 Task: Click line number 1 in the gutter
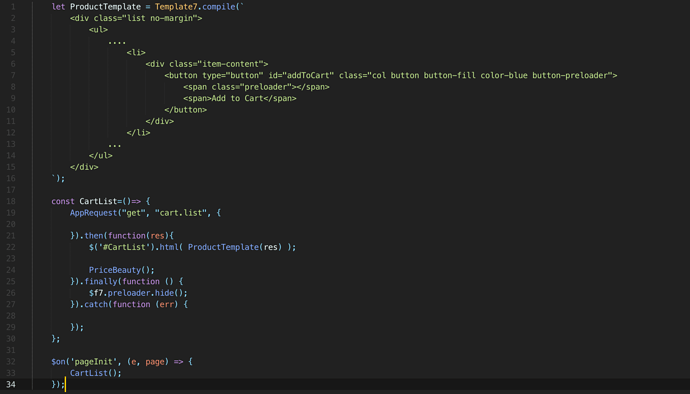coord(13,7)
